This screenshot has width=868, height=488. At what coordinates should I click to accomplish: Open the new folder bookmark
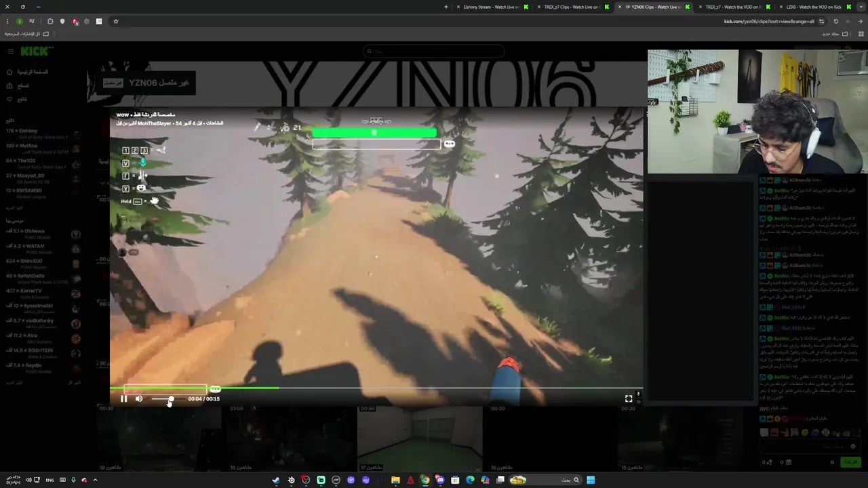point(835,34)
